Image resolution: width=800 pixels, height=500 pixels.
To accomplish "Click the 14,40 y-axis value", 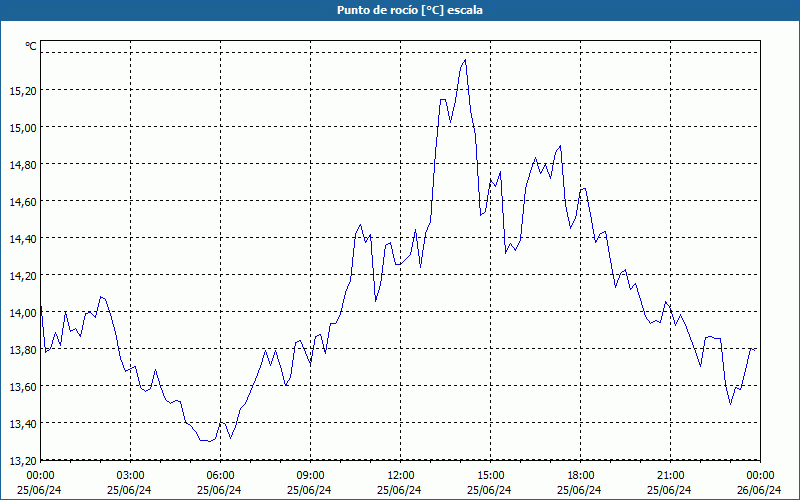I will (23, 238).
